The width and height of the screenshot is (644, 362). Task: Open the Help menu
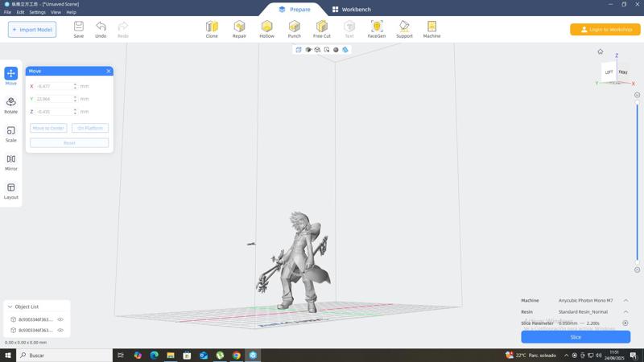pyautogui.click(x=71, y=12)
